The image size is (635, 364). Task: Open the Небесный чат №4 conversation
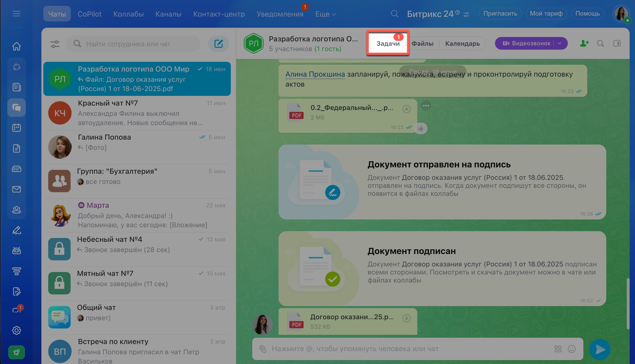pos(137,249)
